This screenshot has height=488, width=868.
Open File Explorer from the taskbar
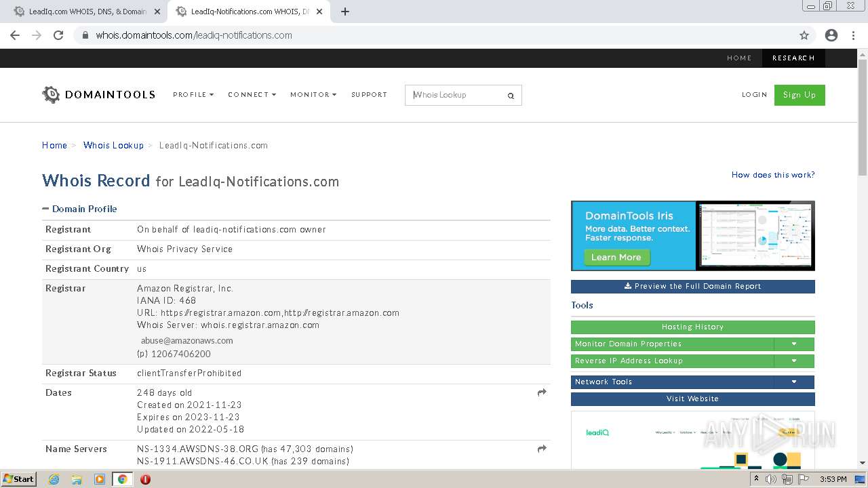(77, 479)
